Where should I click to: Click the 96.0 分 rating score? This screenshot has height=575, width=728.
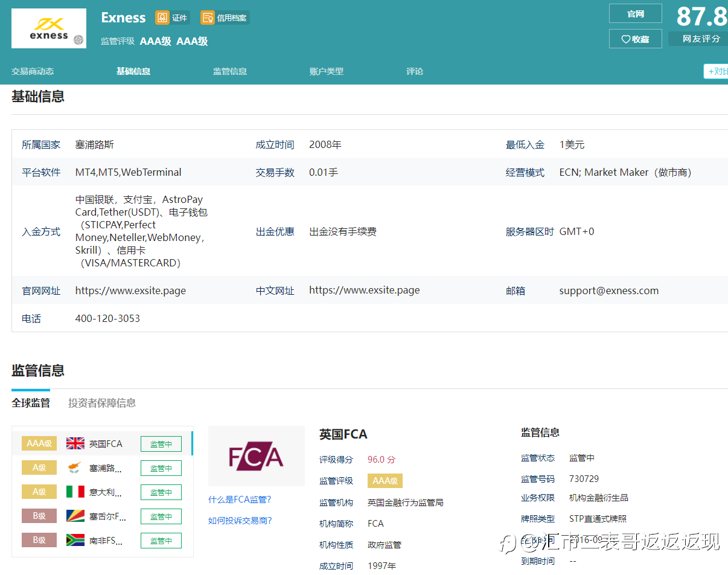point(382,460)
